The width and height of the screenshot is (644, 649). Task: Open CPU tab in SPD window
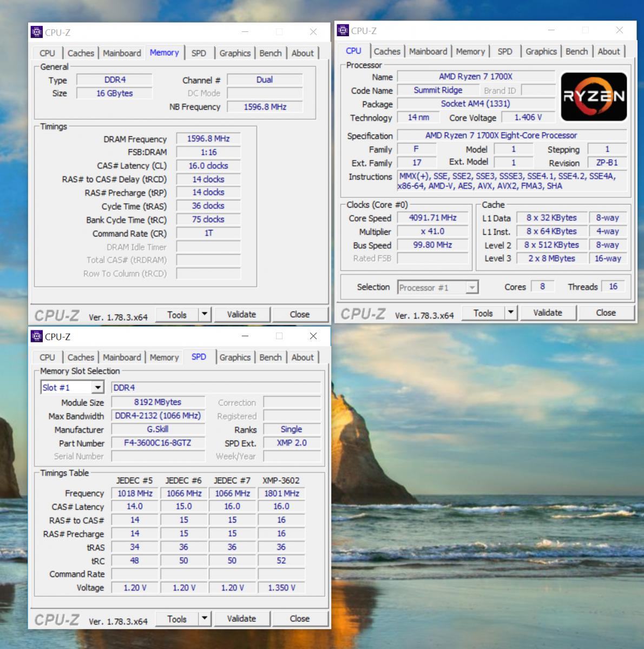click(47, 357)
